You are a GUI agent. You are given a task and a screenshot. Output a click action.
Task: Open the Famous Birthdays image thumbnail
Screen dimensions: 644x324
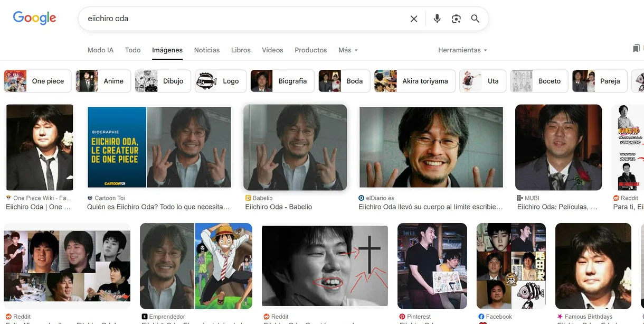coord(593,266)
